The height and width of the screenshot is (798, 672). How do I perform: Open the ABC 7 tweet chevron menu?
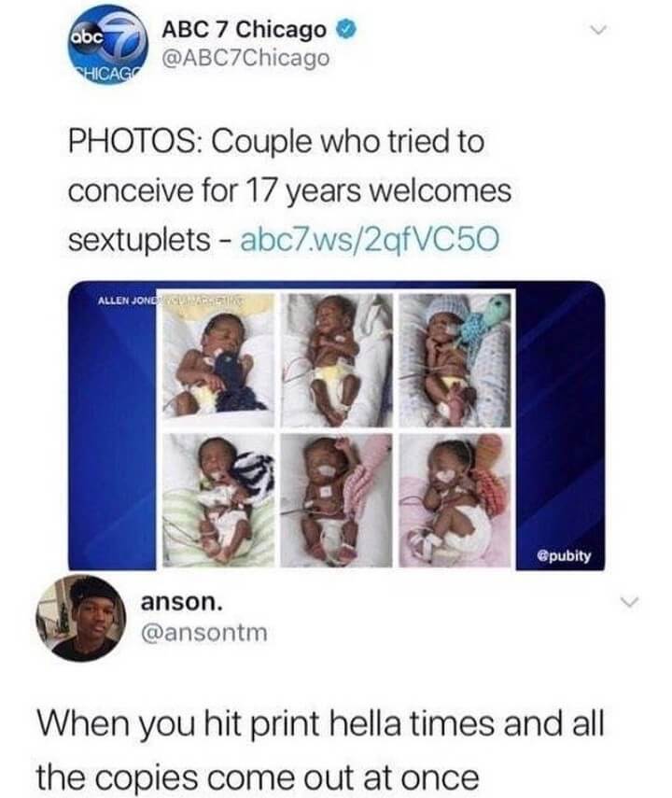600,31
